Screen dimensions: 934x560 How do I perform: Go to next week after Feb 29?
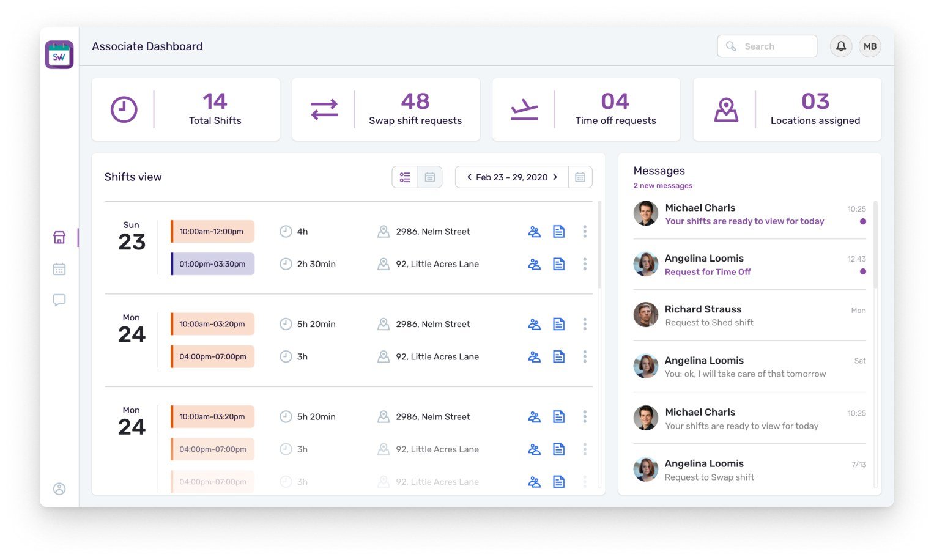(555, 177)
